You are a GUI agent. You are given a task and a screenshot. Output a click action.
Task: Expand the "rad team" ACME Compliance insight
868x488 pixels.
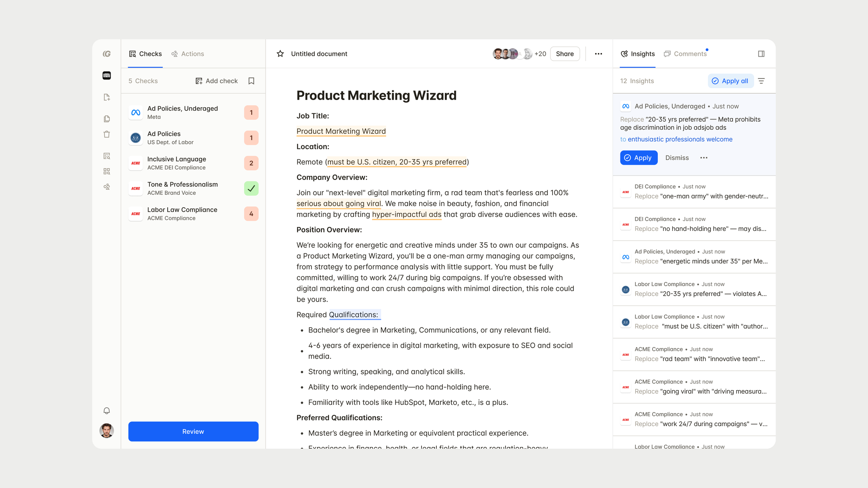[x=694, y=354]
